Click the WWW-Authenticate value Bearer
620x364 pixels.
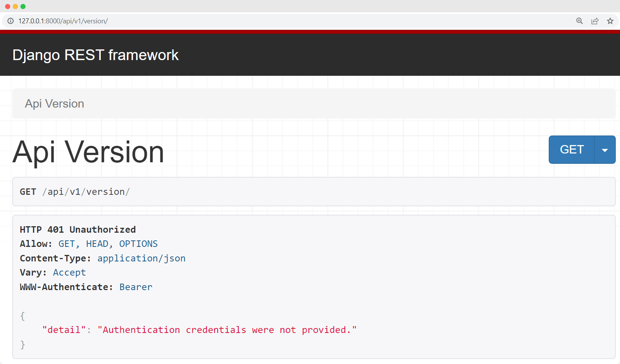point(136,287)
